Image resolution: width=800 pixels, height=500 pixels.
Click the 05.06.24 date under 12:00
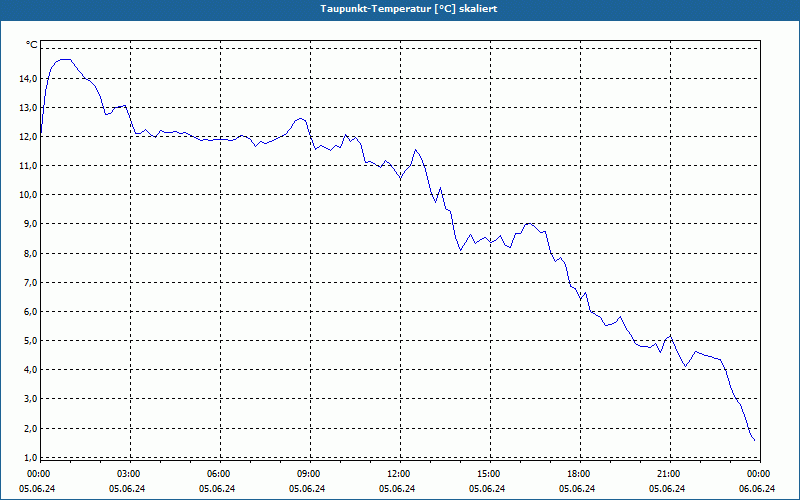click(x=397, y=488)
